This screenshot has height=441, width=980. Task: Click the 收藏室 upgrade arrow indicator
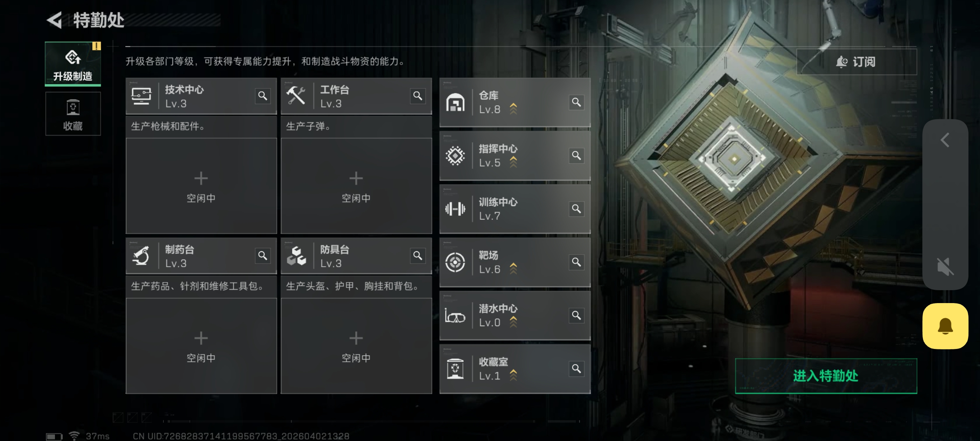pyautogui.click(x=513, y=375)
